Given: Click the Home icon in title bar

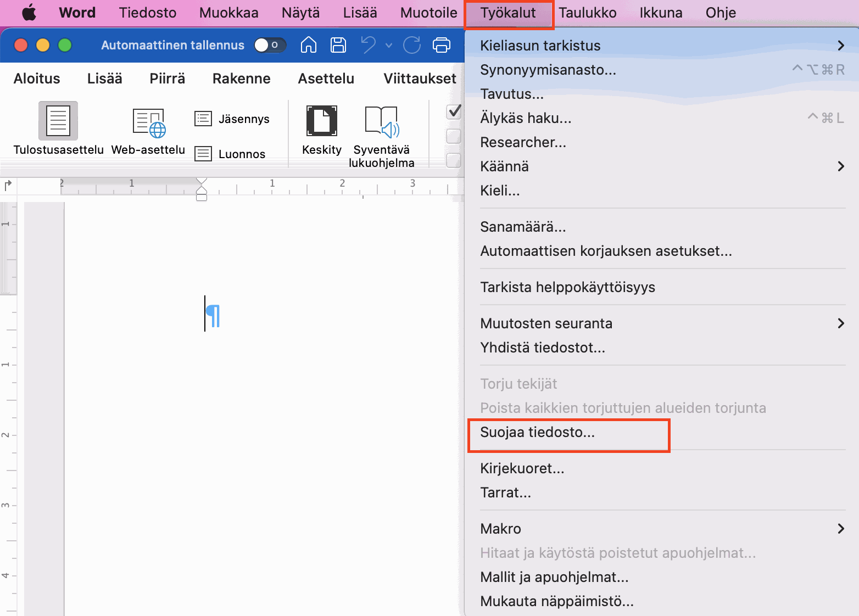Looking at the screenshot, I should pyautogui.click(x=309, y=45).
